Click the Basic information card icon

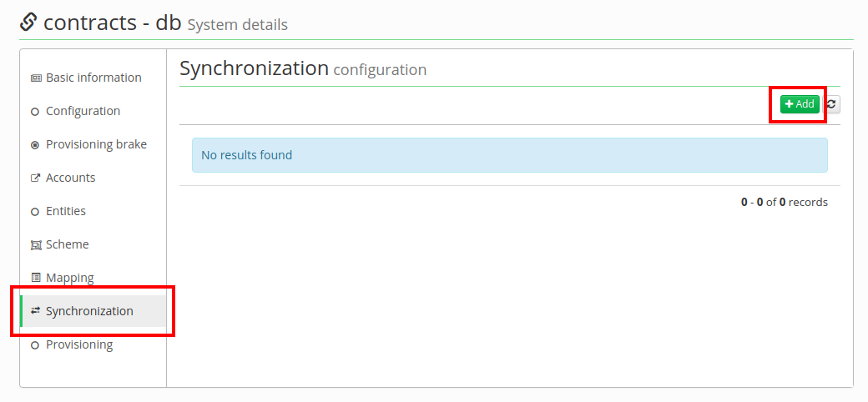coord(35,78)
